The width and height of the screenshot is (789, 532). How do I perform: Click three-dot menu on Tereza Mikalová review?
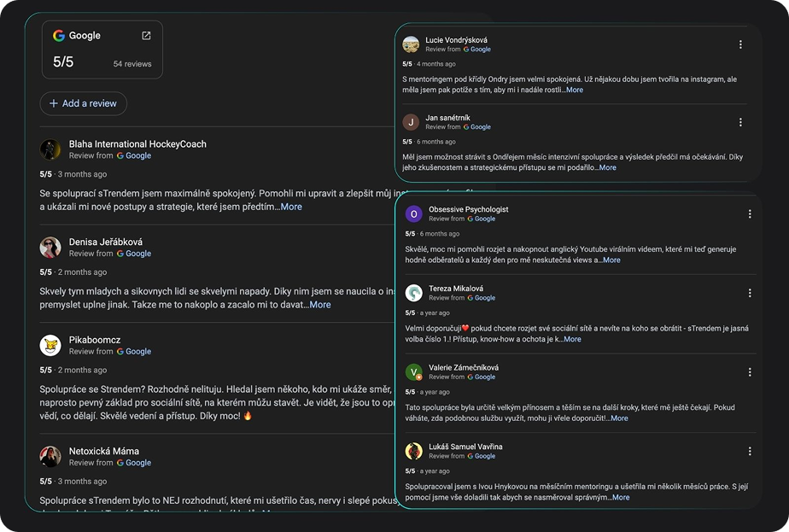point(750,293)
